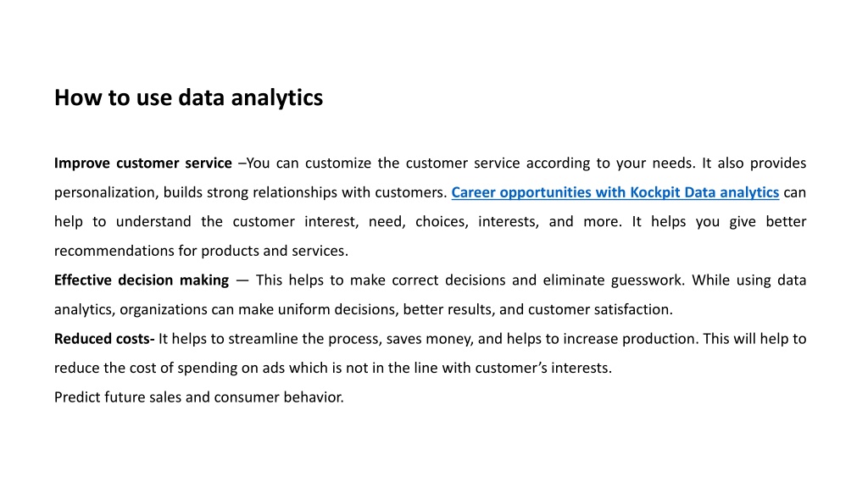This screenshot has height=488, width=868.
Task: Click the word 'understand' in the first paragraph
Action: pyautogui.click(x=154, y=222)
